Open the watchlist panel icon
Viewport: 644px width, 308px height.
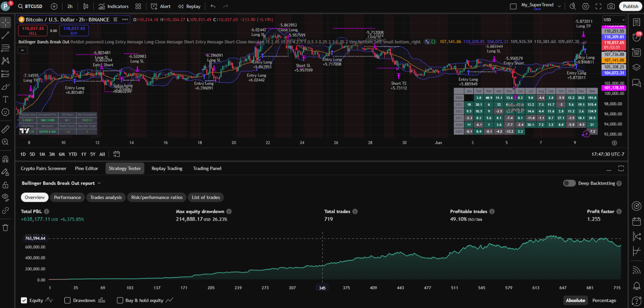pos(636,22)
